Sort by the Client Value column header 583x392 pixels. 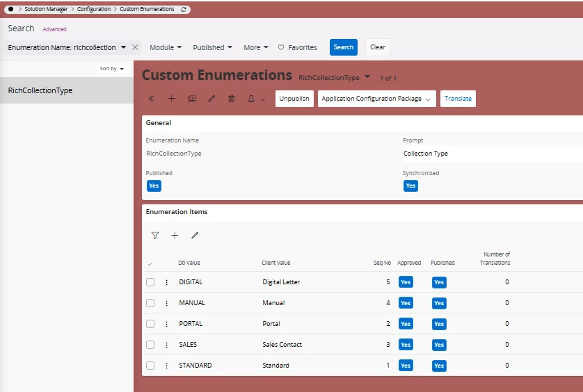[276, 263]
